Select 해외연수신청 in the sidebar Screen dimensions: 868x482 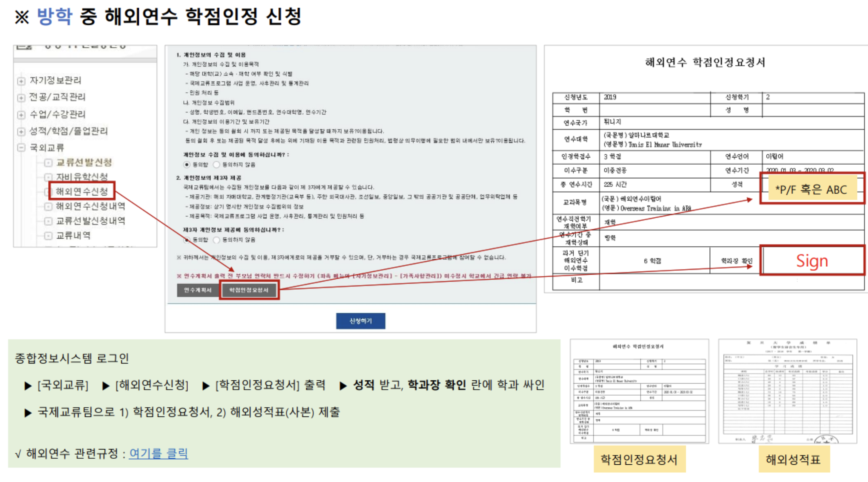pyautogui.click(x=82, y=191)
